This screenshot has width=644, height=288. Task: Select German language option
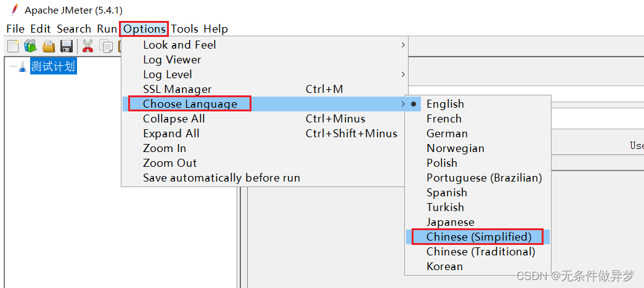478,134
